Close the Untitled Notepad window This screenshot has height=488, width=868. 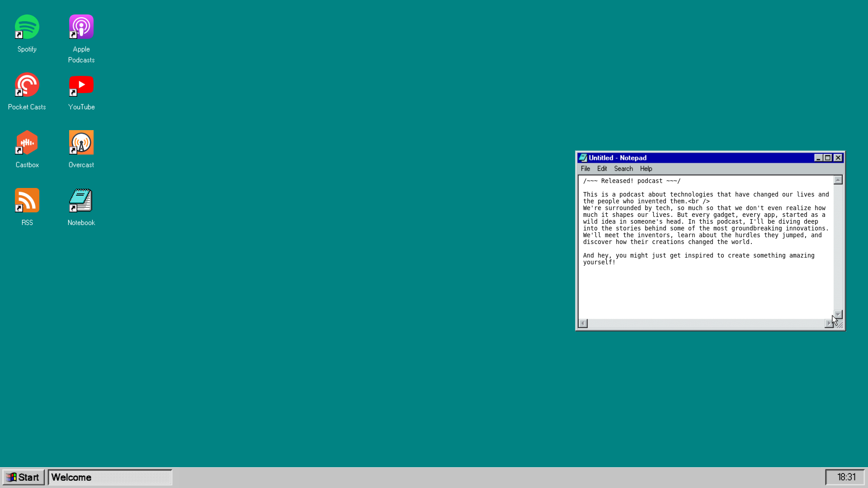coord(838,158)
